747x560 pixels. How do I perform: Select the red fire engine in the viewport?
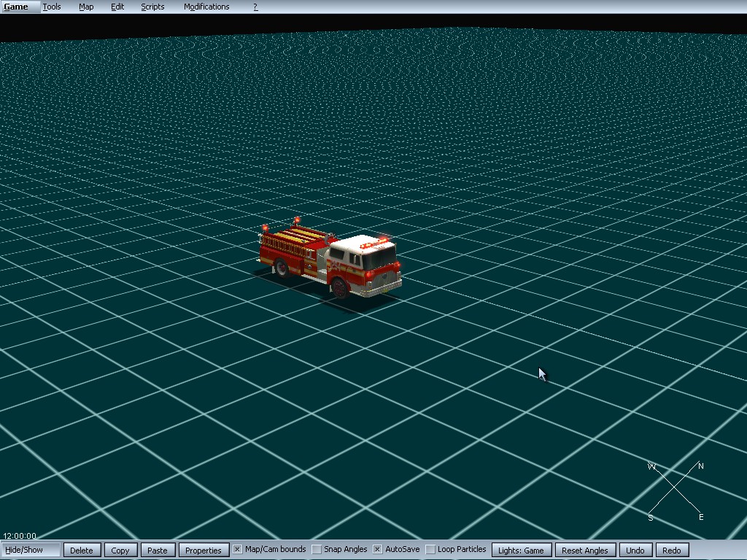[330, 260]
